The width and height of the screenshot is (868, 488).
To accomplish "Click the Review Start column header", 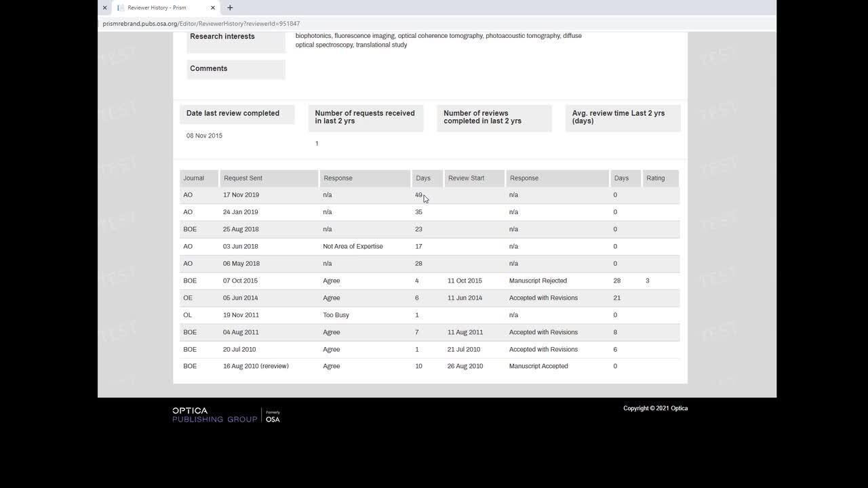I will 474,178.
